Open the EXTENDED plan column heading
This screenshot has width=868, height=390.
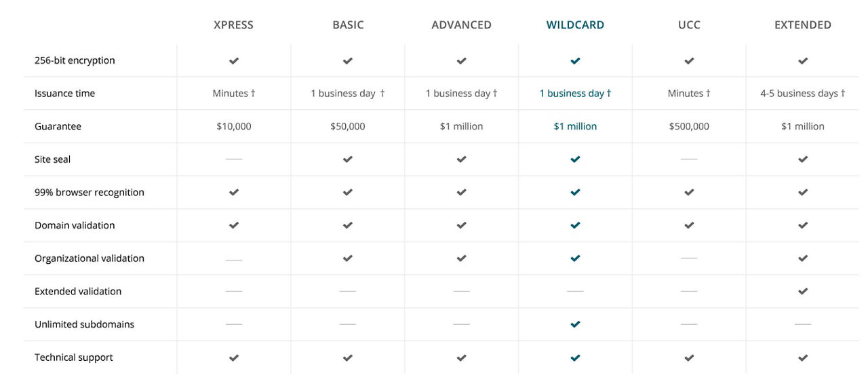pyautogui.click(x=803, y=25)
